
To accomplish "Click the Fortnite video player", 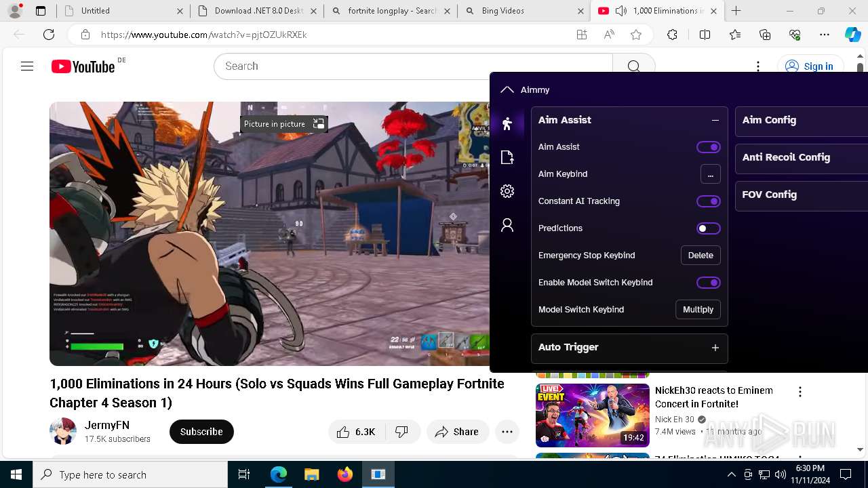I will (269, 234).
